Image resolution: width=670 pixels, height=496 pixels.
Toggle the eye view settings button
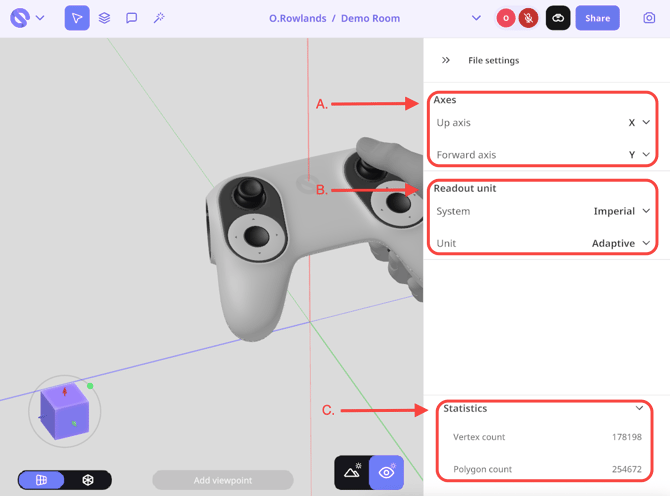[x=386, y=473]
